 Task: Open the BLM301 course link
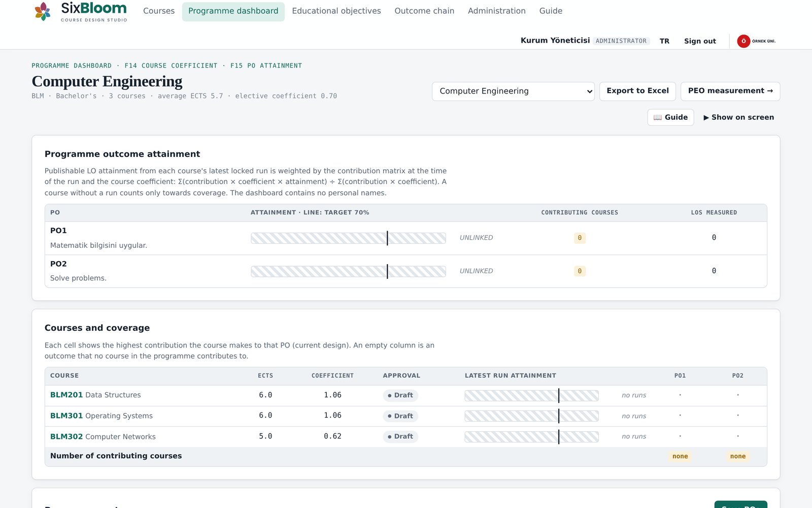click(66, 416)
